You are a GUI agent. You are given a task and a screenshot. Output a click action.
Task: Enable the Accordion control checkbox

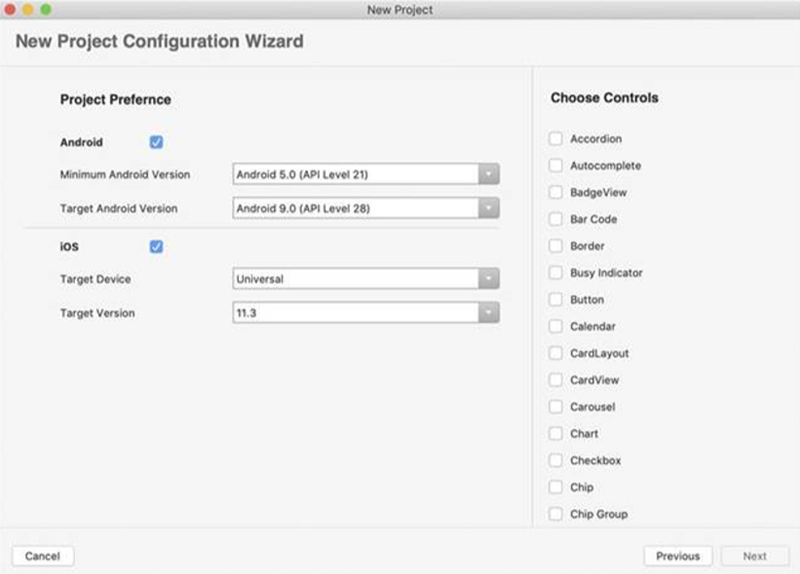pyautogui.click(x=556, y=139)
